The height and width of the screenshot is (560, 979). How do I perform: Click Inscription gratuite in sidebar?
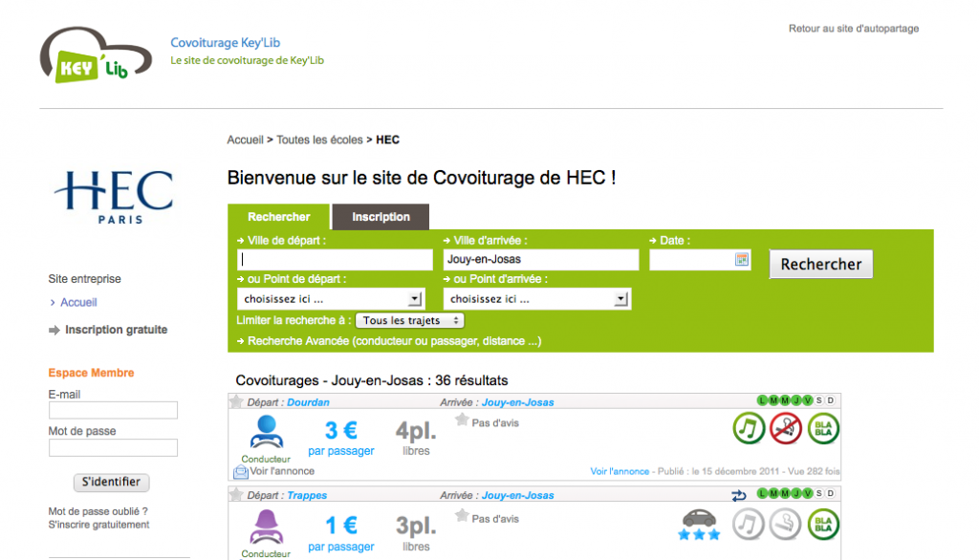(116, 330)
